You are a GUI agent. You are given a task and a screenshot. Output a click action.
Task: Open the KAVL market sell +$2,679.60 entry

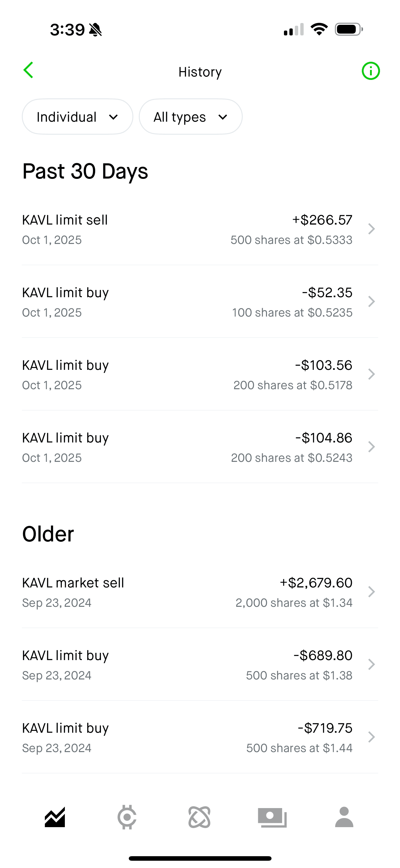187,592
